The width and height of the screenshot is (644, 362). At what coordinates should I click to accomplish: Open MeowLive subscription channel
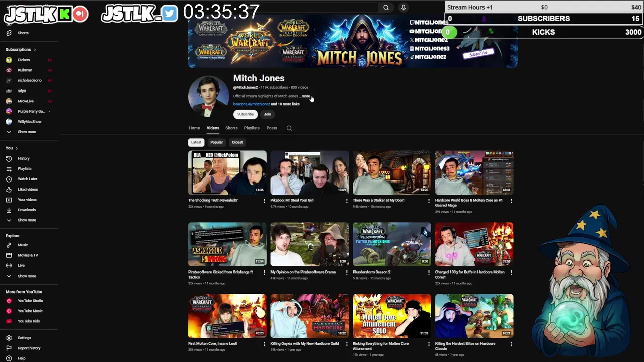point(25,101)
